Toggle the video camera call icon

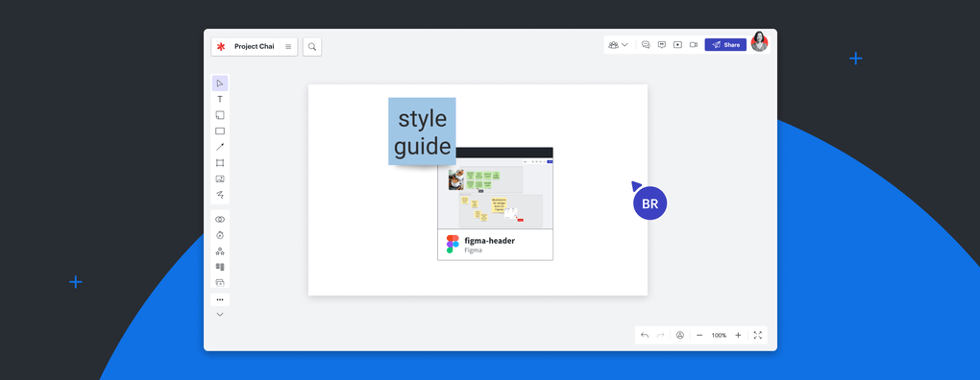pyautogui.click(x=694, y=45)
